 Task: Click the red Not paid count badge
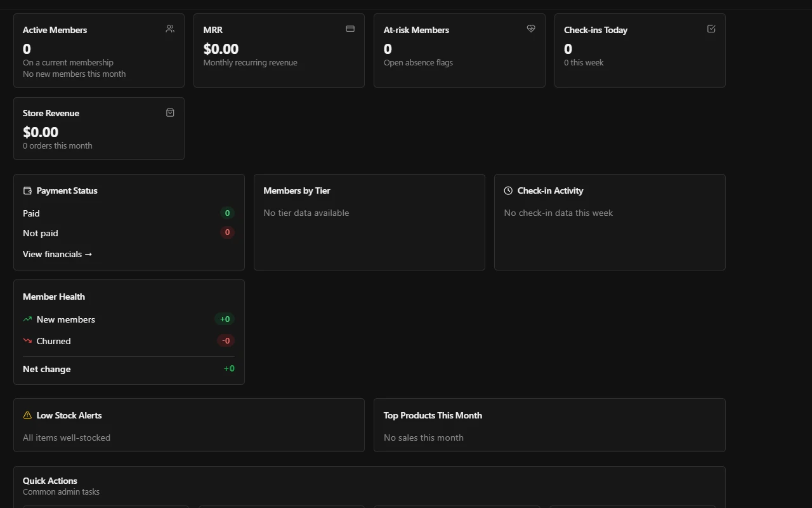pos(227,232)
